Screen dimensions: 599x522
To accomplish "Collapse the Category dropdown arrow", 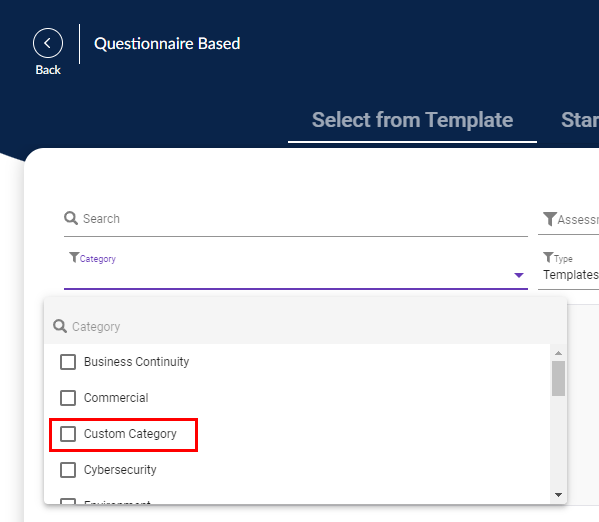I will pos(518,275).
